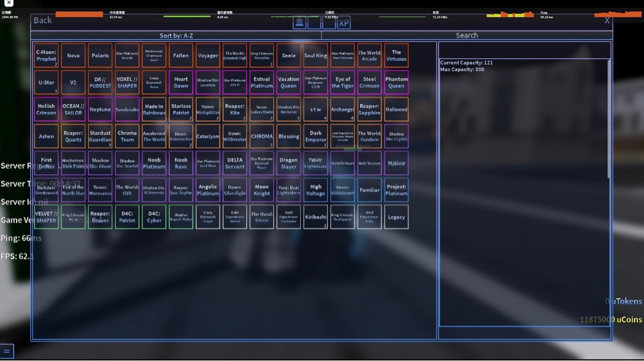Select the Polaris stand tile
This screenshot has height=361, width=644.
point(100,55)
